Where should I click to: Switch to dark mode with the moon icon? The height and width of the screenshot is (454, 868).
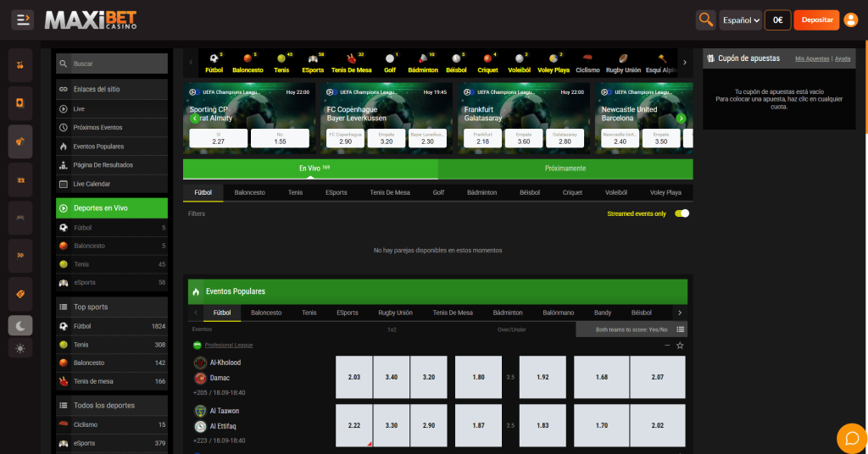pyautogui.click(x=20, y=324)
